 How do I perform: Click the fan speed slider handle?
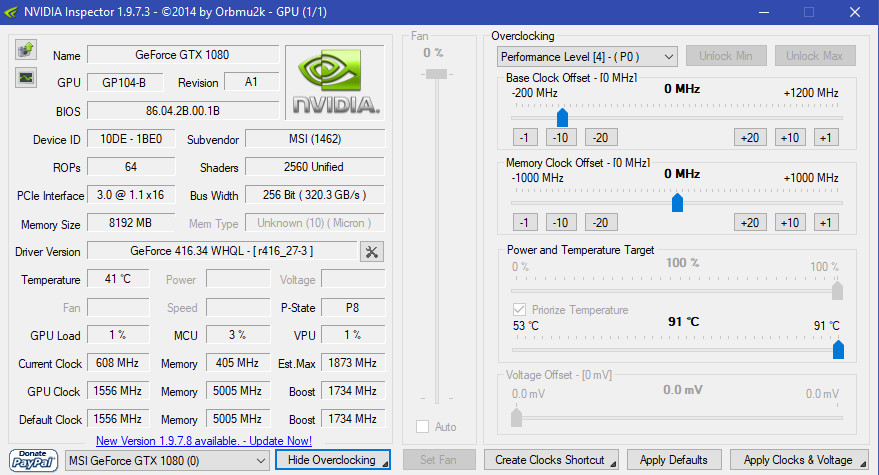point(436,74)
